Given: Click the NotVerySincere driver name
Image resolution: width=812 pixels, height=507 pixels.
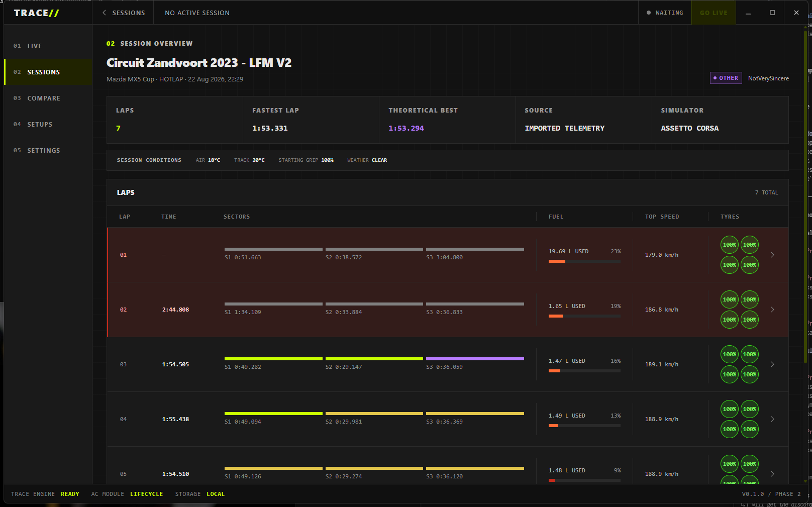Looking at the screenshot, I should pyautogui.click(x=768, y=78).
